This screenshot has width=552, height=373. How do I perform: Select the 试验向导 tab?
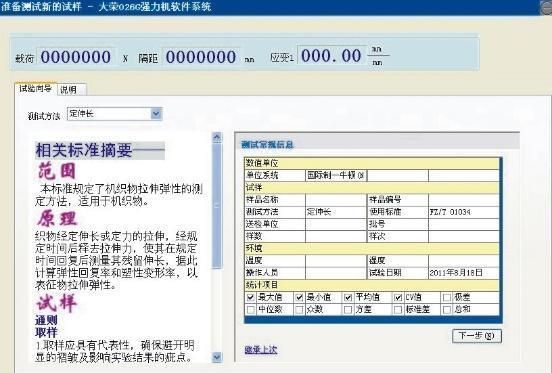coord(35,88)
